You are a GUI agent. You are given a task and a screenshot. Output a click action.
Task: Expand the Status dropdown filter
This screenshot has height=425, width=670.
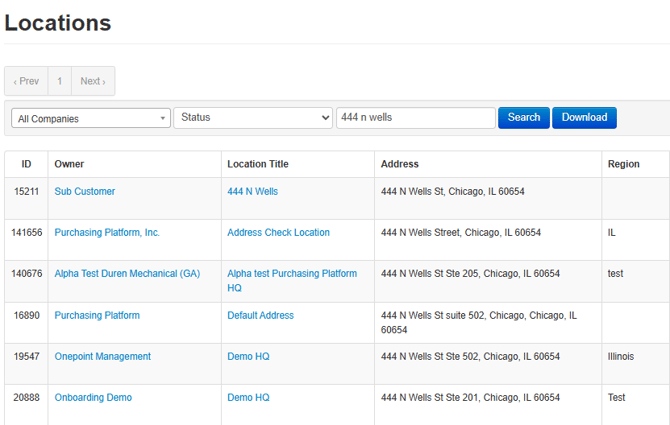click(253, 118)
